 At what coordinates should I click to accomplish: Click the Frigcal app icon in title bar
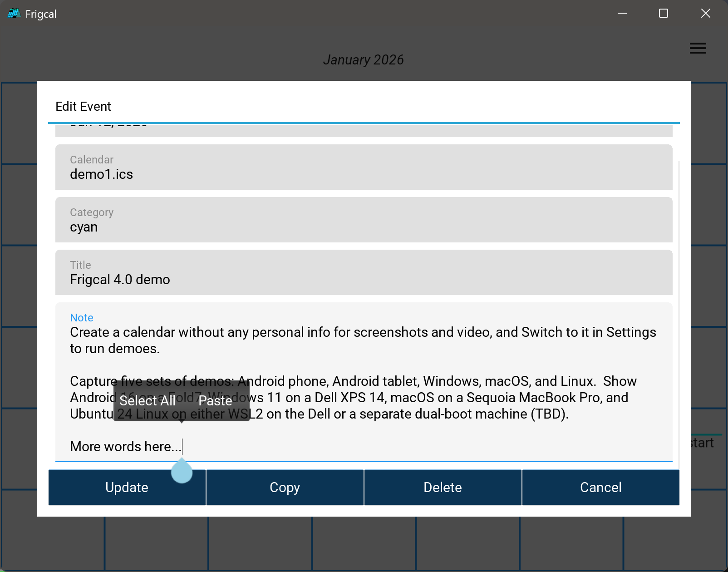(x=14, y=14)
